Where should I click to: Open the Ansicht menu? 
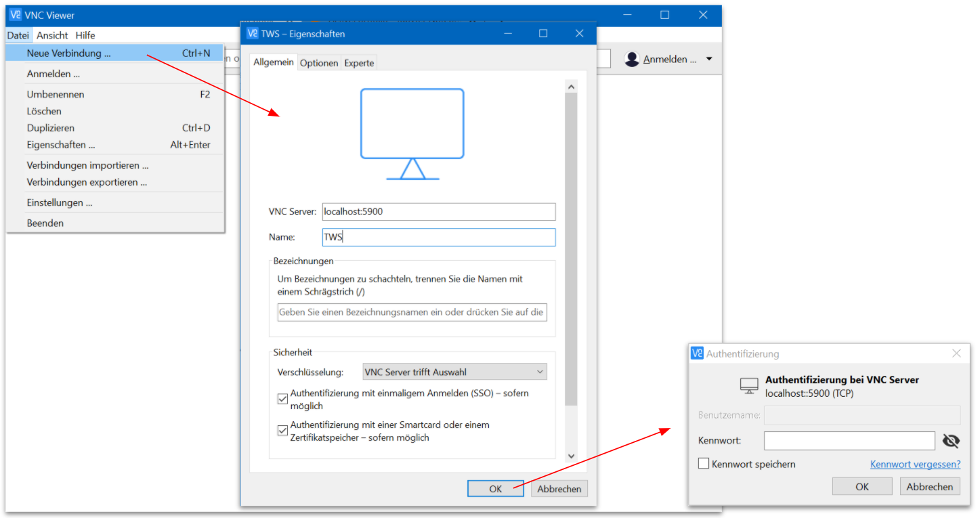(x=52, y=35)
